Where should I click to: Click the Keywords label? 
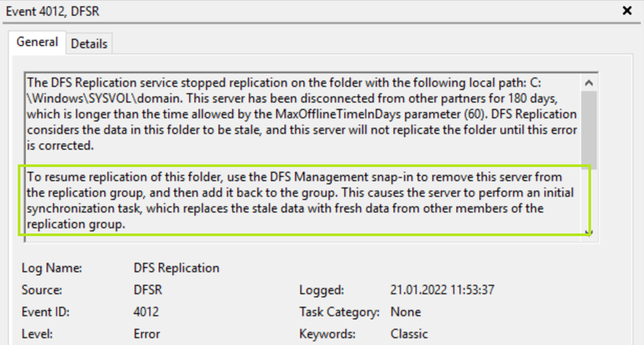[x=328, y=334]
